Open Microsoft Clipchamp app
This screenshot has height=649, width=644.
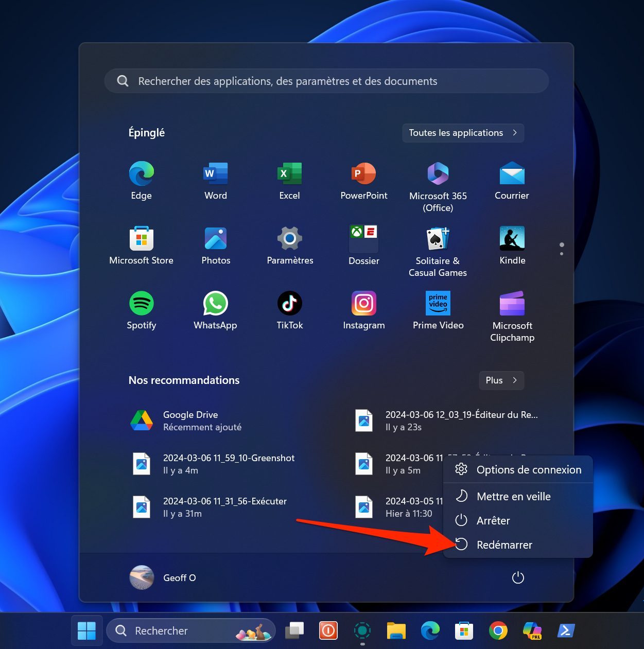(x=512, y=316)
